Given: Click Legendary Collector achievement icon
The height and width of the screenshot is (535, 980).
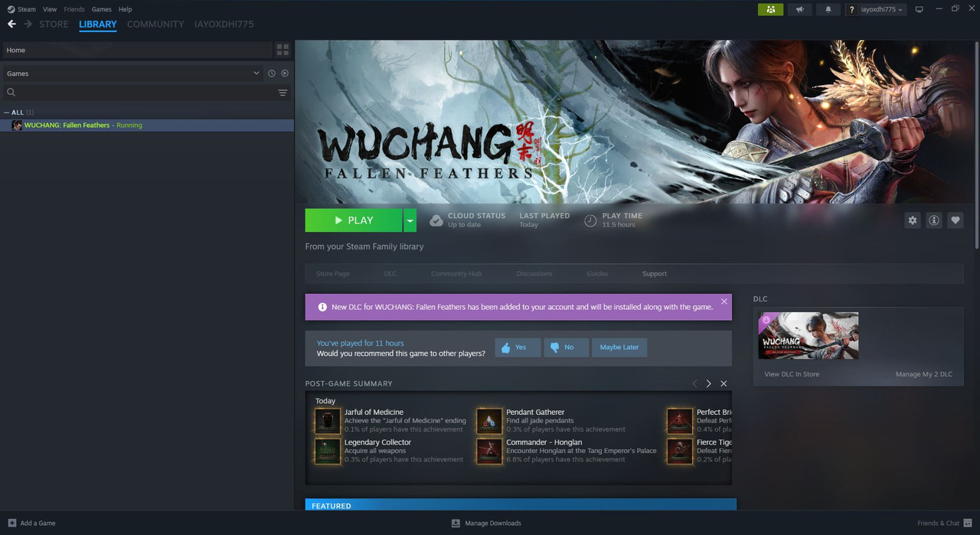Looking at the screenshot, I should 328,451.
